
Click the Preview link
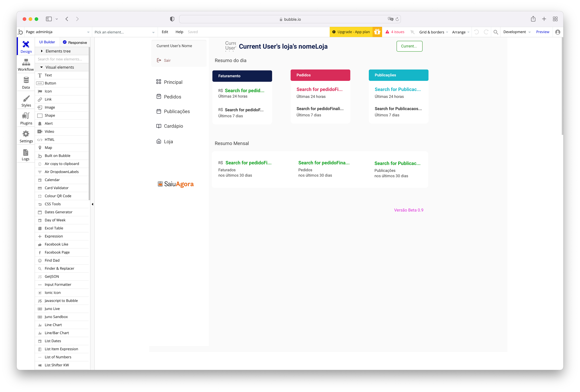(x=543, y=32)
